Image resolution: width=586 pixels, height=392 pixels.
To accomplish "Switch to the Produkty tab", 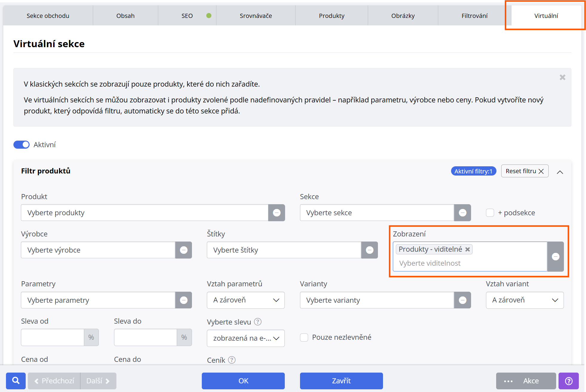I will [x=332, y=16].
